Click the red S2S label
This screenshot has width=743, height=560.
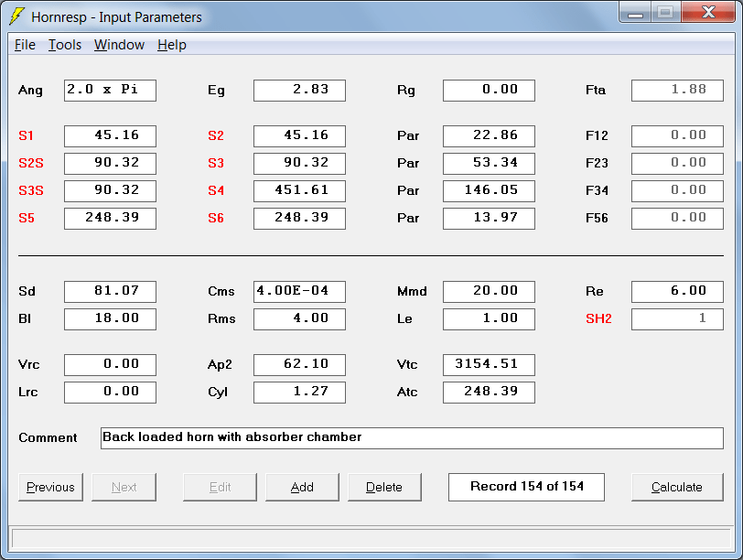coord(31,164)
